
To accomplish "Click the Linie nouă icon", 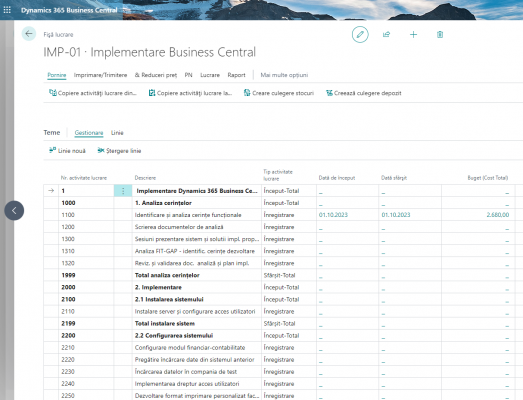I will (x=52, y=150).
